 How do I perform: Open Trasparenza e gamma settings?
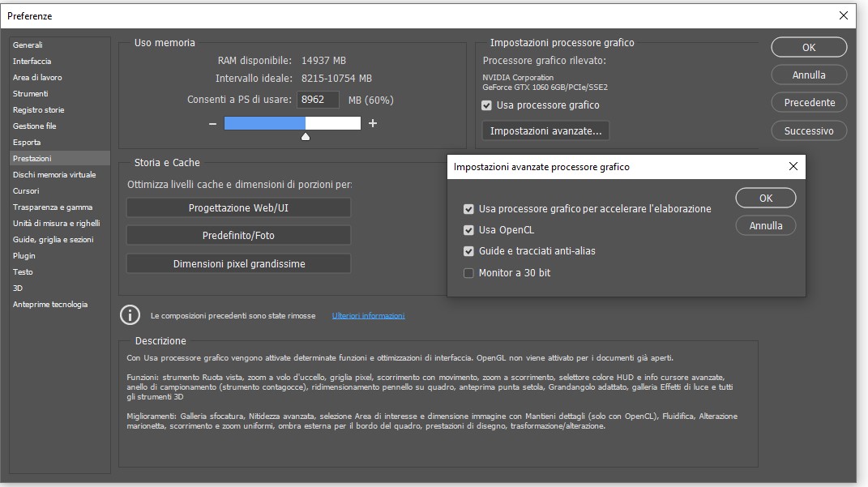[x=60, y=207]
